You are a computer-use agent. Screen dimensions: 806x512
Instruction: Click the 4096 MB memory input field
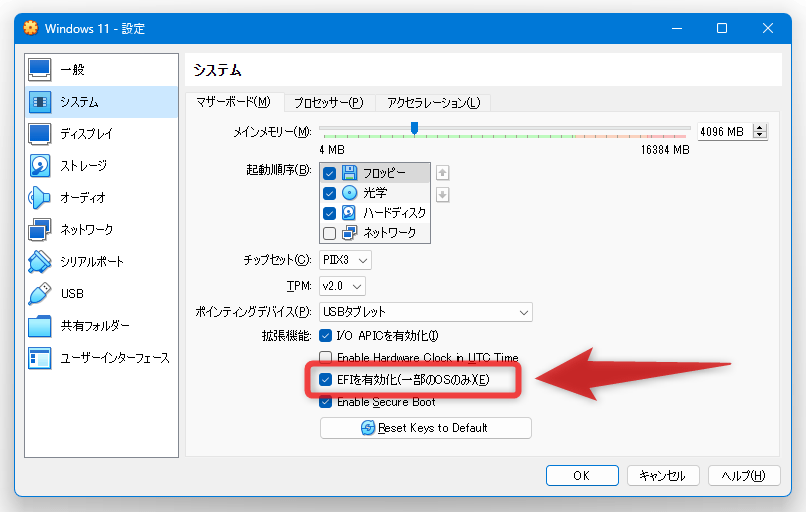(724, 132)
